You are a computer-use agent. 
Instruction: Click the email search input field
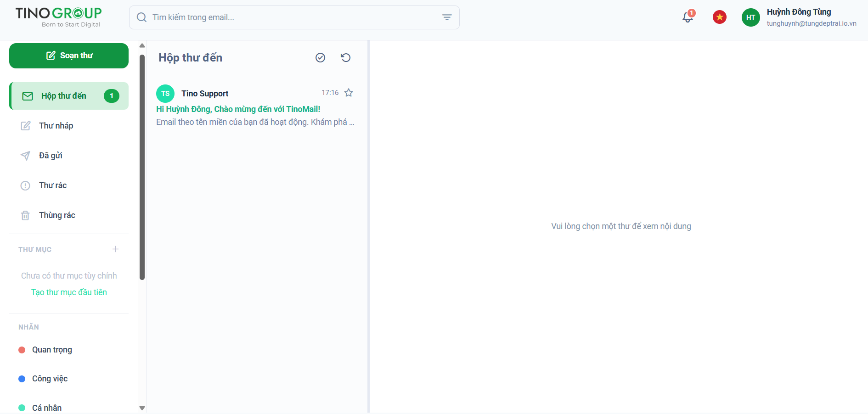pos(289,17)
